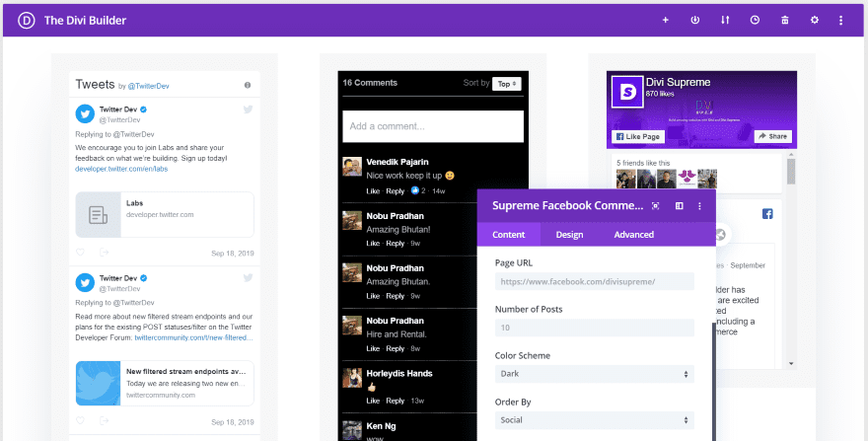Click Tweets widget info icon

click(x=248, y=85)
